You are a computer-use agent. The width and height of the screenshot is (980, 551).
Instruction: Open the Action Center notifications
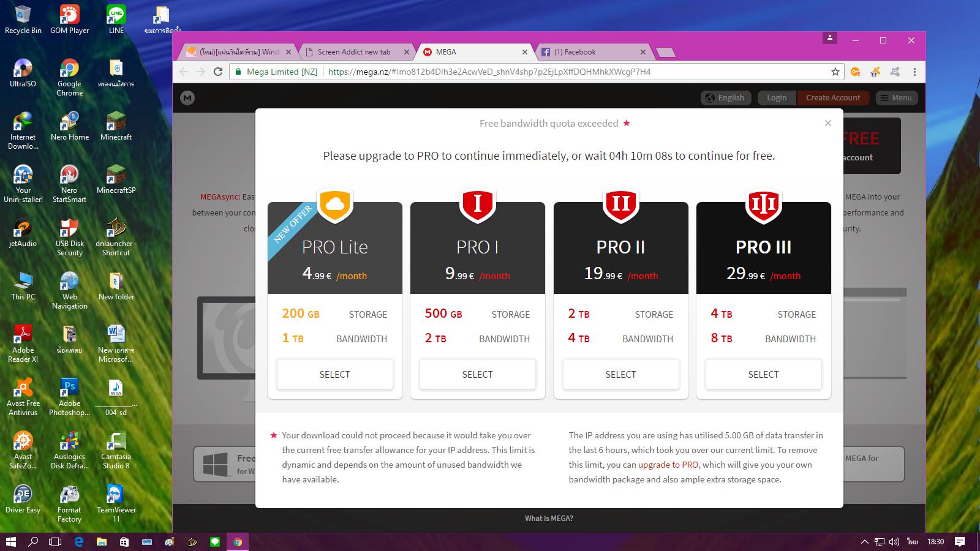(x=960, y=542)
